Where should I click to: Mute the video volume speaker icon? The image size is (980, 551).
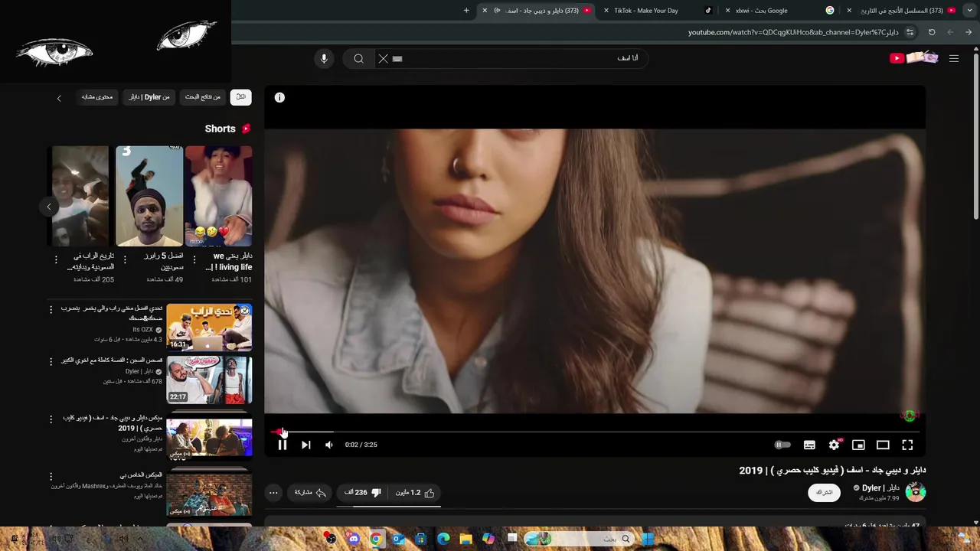tap(329, 445)
